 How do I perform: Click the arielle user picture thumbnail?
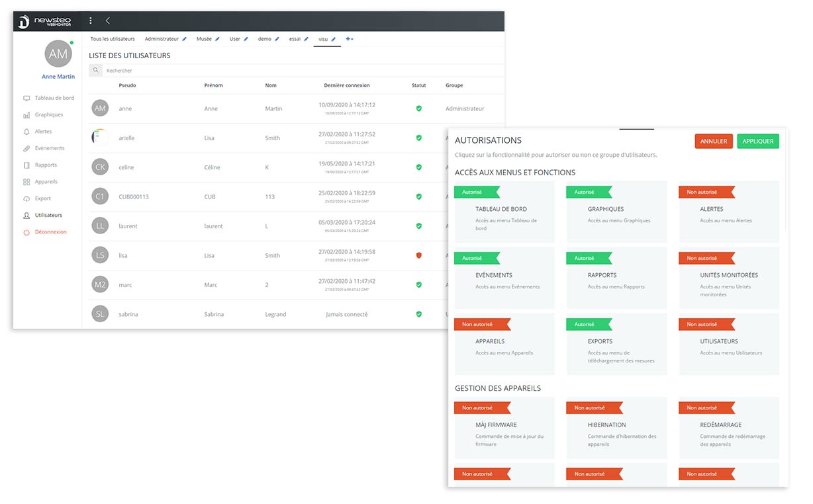tap(100, 138)
